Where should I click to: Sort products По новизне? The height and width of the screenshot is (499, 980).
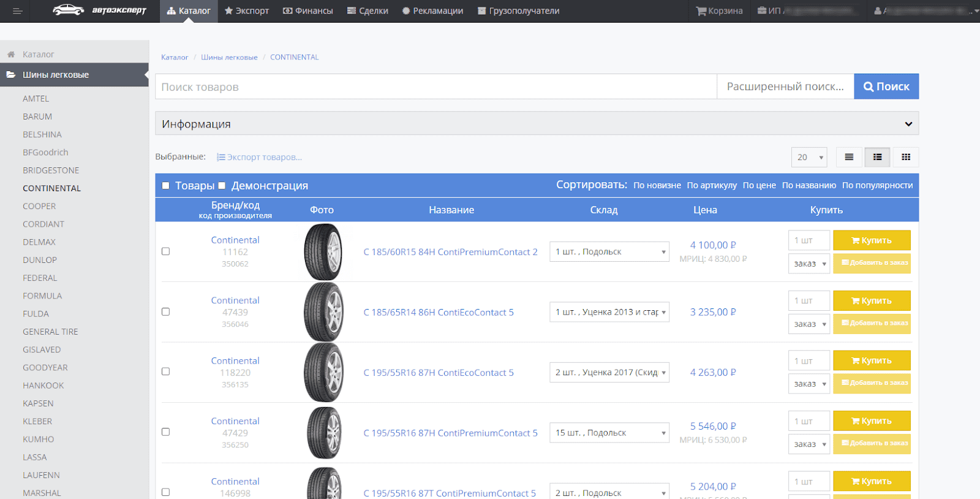point(657,186)
